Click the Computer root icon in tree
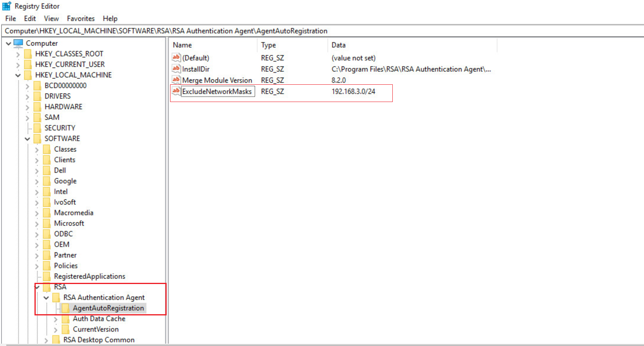This screenshot has height=346, width=644. (x=18, y=43)
